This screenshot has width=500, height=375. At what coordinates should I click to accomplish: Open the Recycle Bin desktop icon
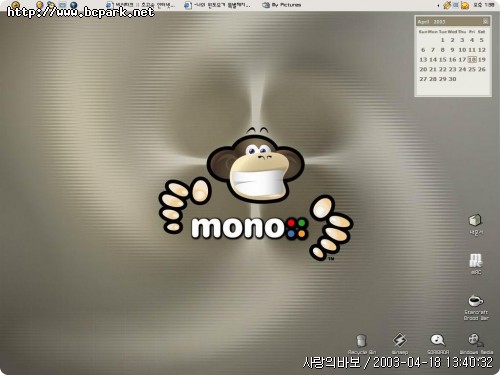coord(362,344)
